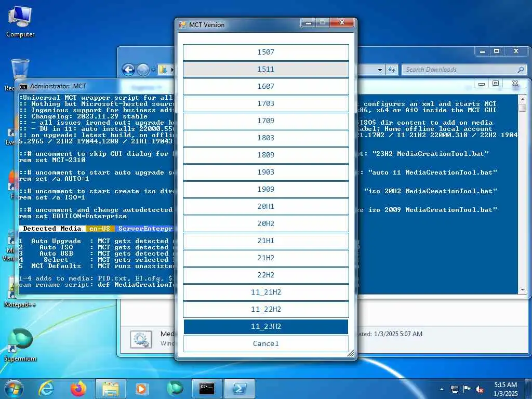This screenshot has height=399, width=532.
Task: Pick Windows 11_22H2 version
Action: 265,309
